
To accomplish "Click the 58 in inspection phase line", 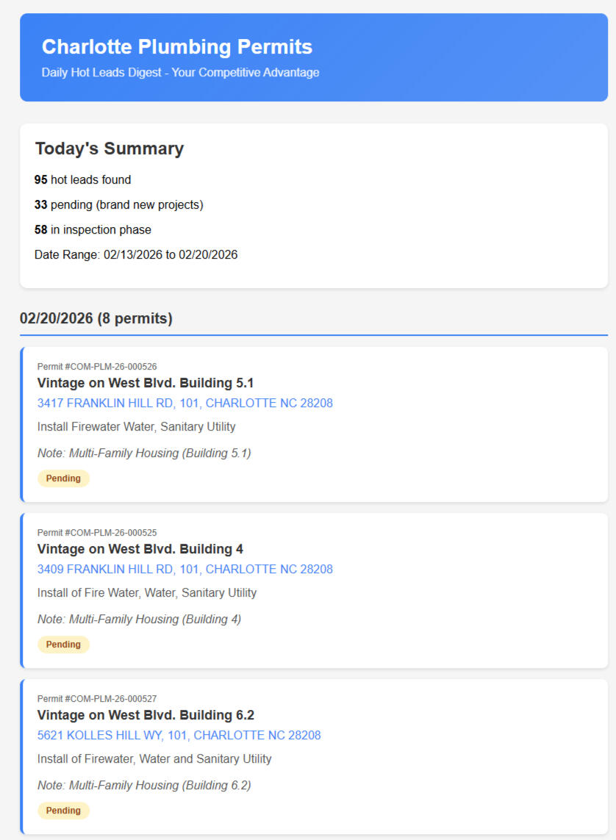I will (x=93, y=230).
